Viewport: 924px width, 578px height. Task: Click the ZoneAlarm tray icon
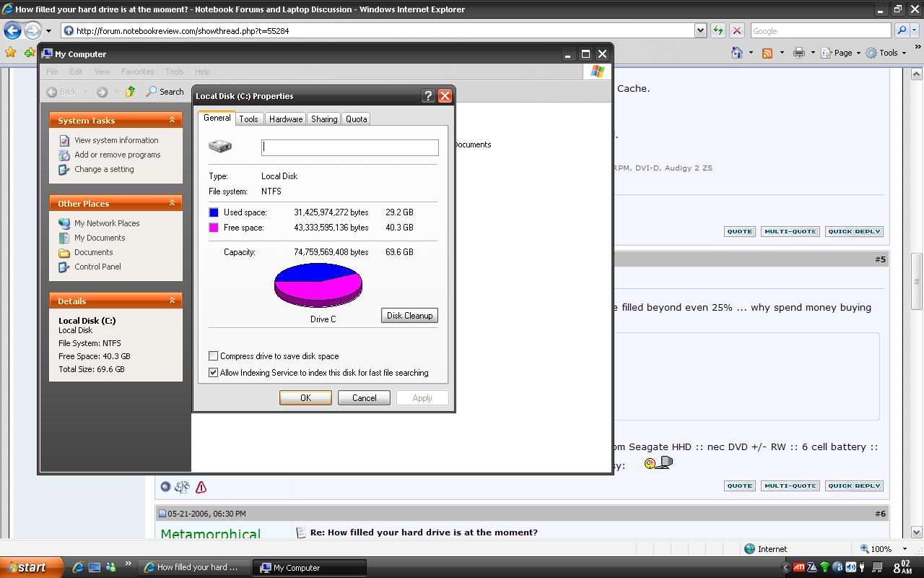click(x=812, y=567)
